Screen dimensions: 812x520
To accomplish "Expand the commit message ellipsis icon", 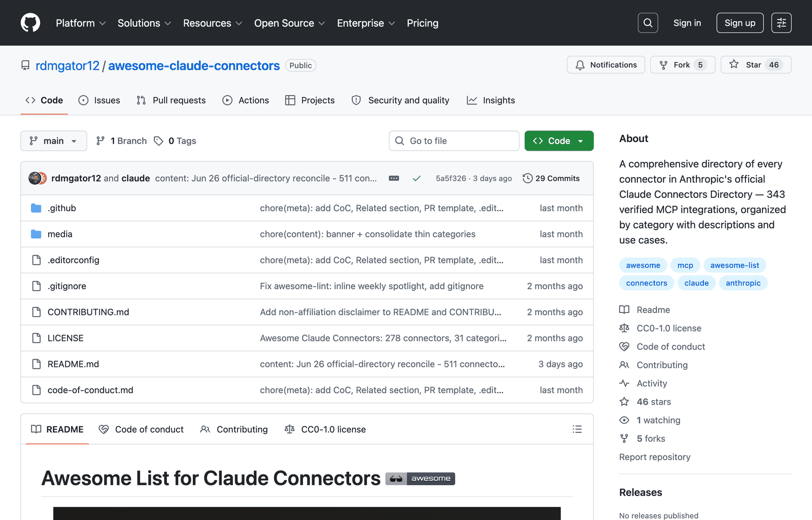I will tap(394, 179).
